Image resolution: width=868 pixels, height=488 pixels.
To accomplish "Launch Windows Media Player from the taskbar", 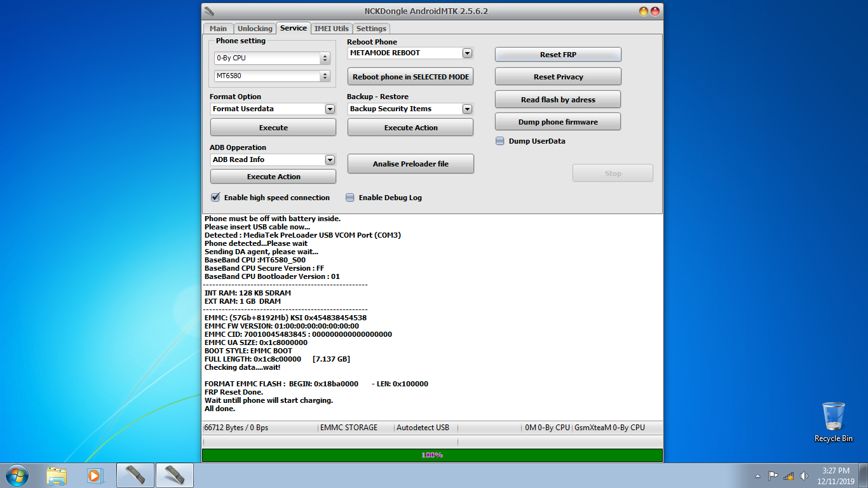I will 95,475.
